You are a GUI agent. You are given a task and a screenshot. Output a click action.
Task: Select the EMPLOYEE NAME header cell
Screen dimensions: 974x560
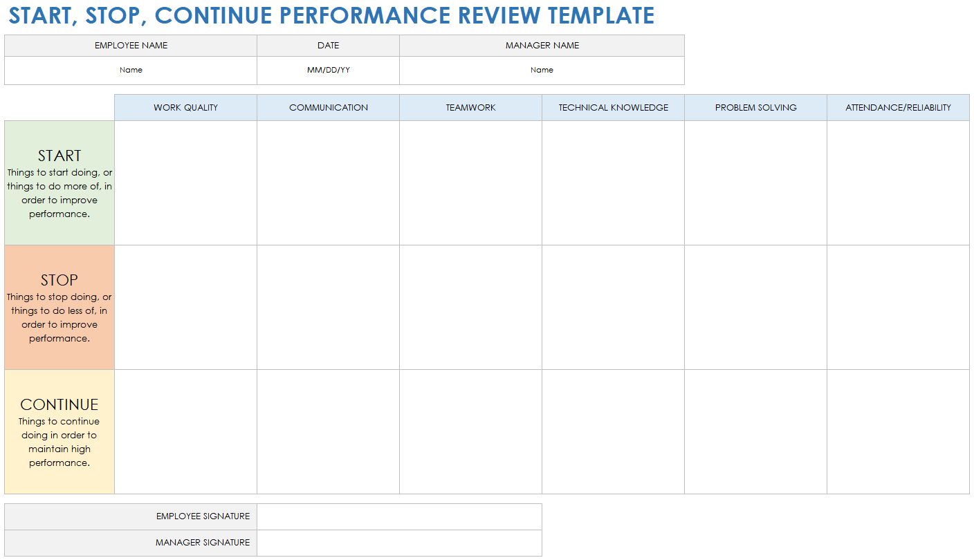[131, 46]
